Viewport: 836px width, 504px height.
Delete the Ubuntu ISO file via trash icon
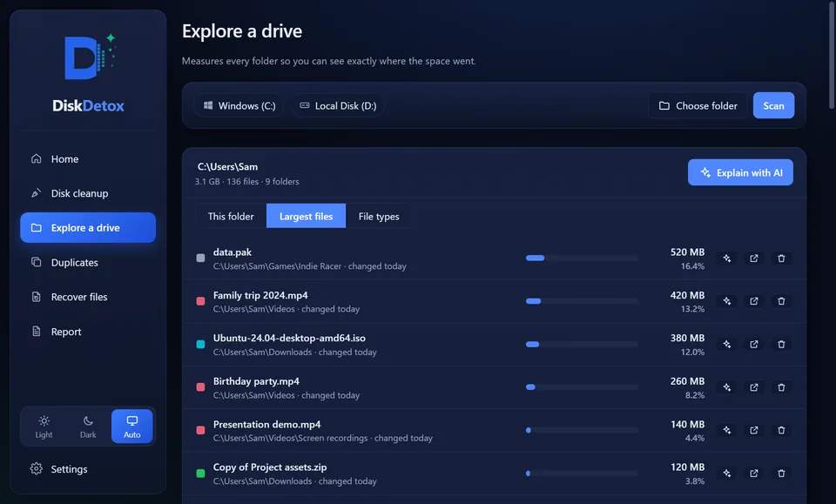[x=781, y=344]
